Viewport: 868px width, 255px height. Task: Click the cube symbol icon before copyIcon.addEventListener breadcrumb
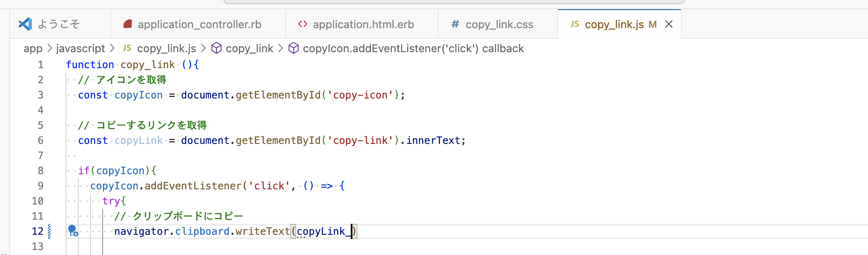[x=294, y=48]
